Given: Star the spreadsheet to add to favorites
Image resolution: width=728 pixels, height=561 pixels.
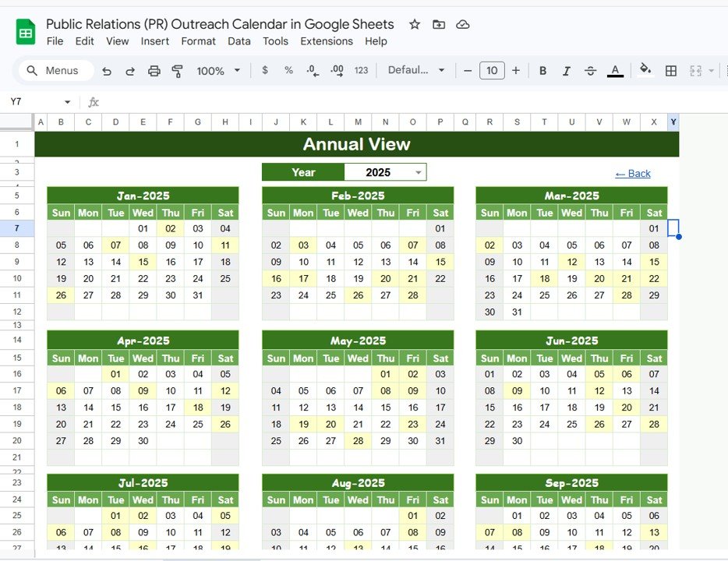Looking at the screenshot, I should (414, 24).
